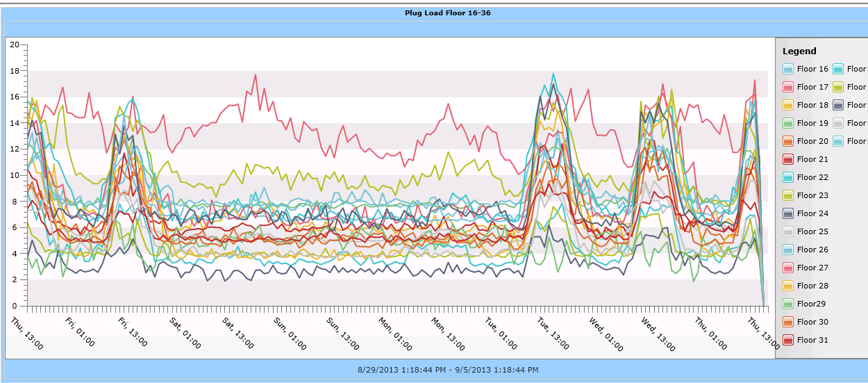Select the y-axis value 14
The image size is (868, 383).
point(14,123)
